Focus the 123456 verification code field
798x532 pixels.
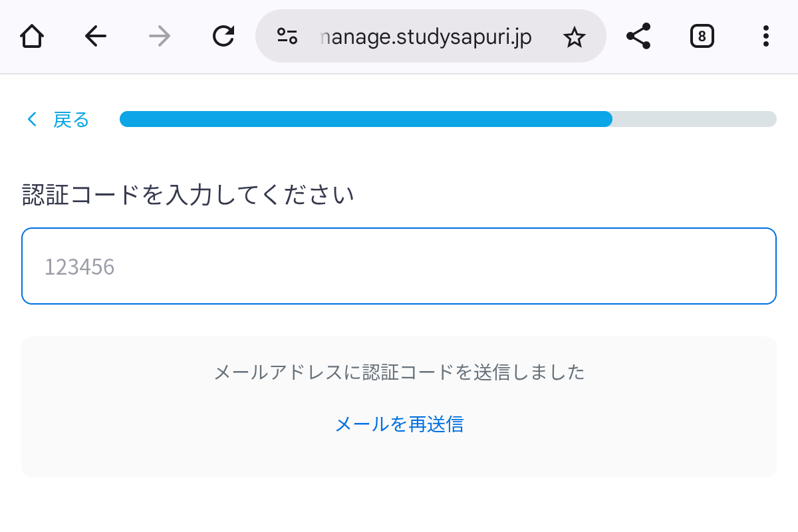399,266
